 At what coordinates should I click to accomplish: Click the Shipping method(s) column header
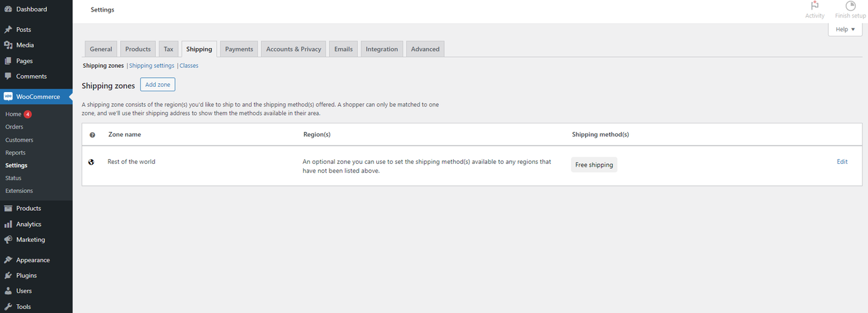coord(601,135)
